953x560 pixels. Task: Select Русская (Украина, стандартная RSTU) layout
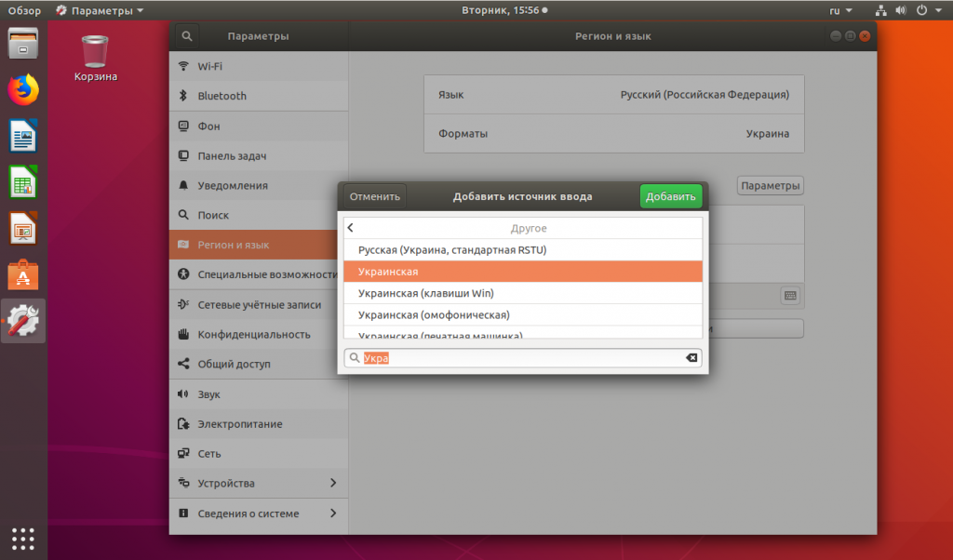[x=523, y=249]
